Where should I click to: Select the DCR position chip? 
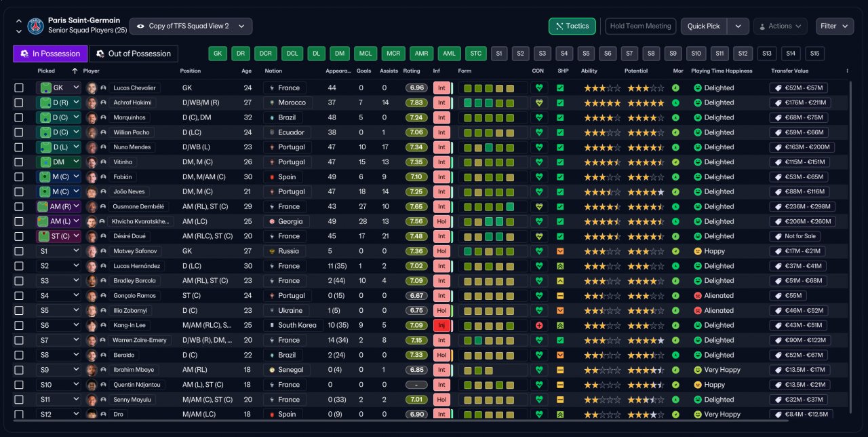[x=266, y=54]
